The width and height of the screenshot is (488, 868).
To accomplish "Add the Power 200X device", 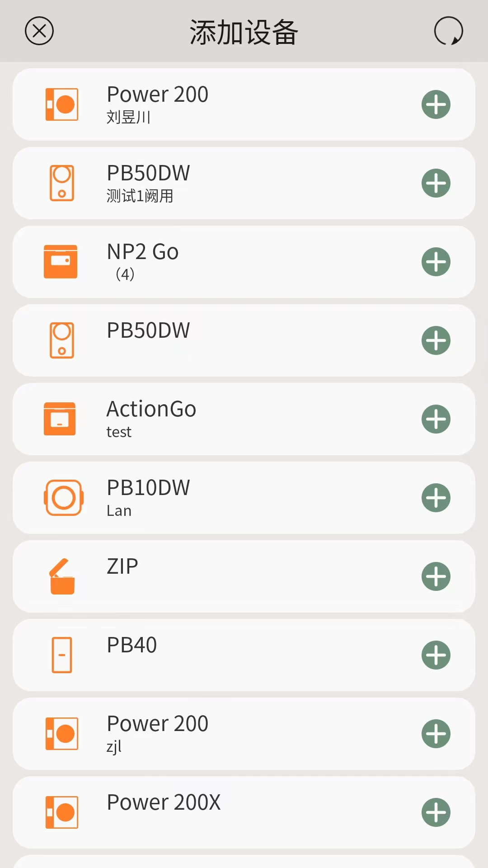I will [x=436, y=812].
